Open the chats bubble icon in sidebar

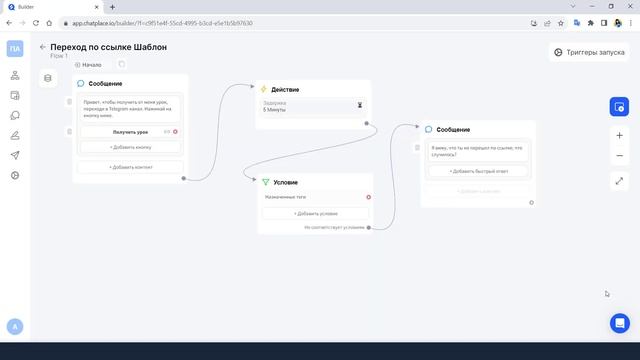pyautogui.click(x=15, y=116)
